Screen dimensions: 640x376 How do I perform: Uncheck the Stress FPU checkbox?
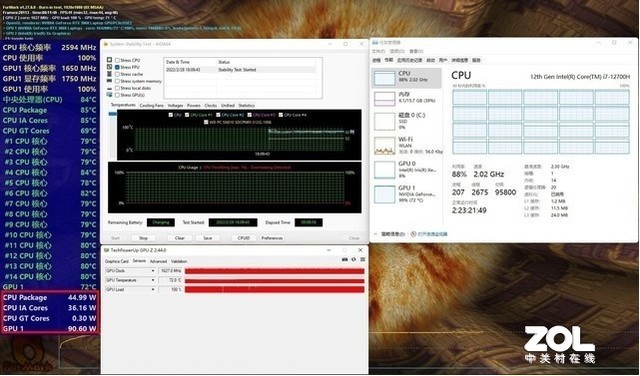point(118,67)
